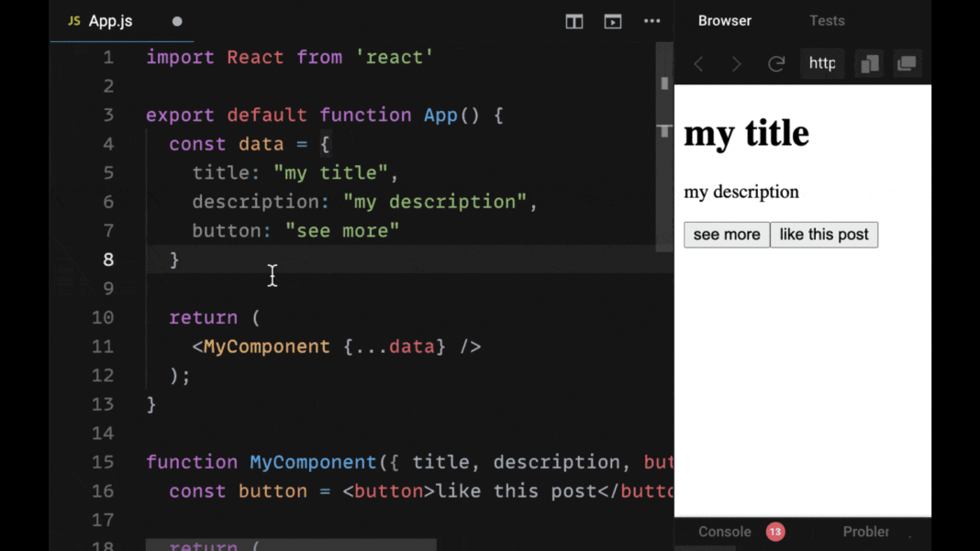
Task: Refresh the browser preview
Action: coord(775,63)
